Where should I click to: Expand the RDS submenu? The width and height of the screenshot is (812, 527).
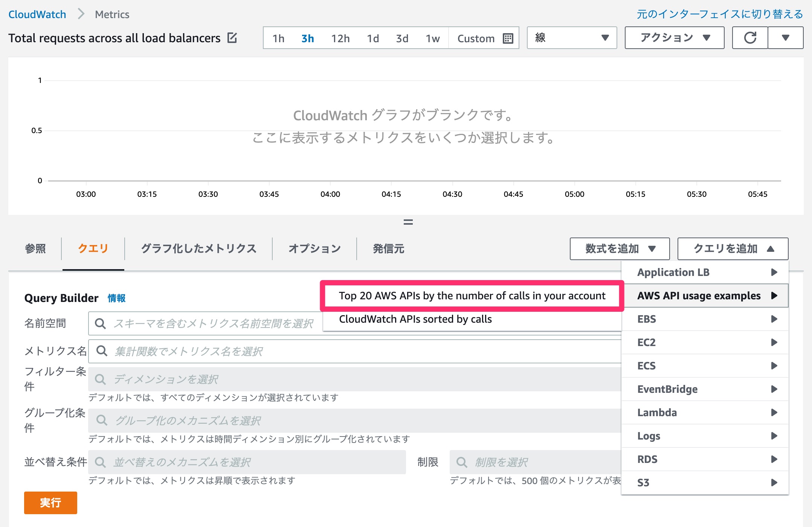[x=705, y=459]
